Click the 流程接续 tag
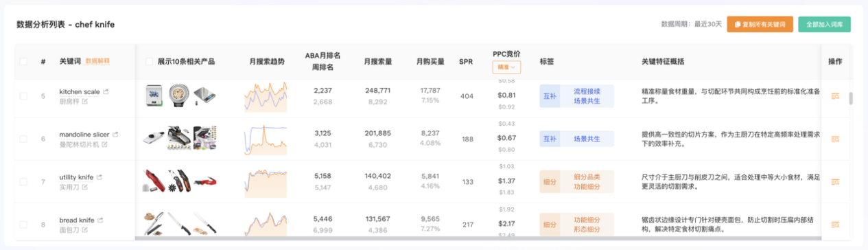This screenshot has width=868, height=250. (x=587, y=91)
